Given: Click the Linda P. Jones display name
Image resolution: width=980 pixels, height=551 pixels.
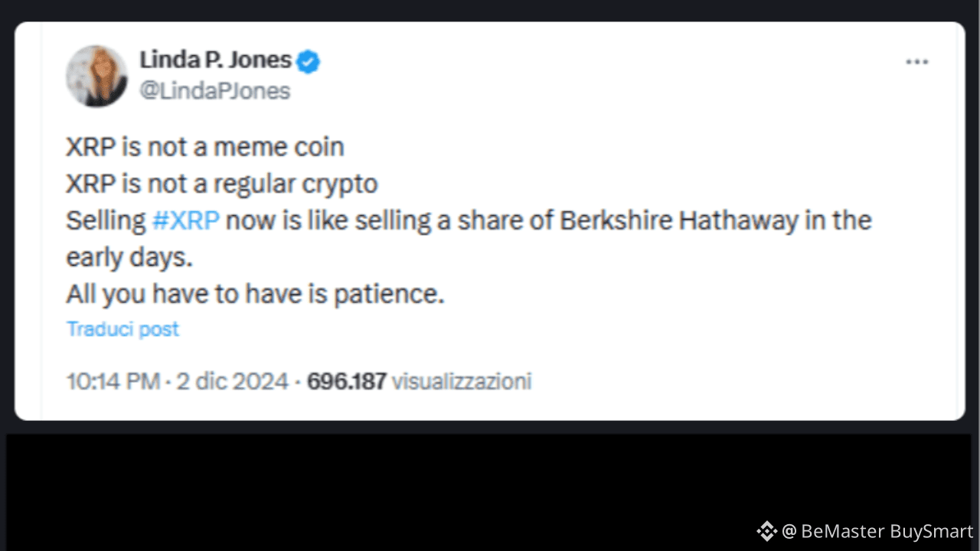Looking at the screenshot, I should [215, 59].
